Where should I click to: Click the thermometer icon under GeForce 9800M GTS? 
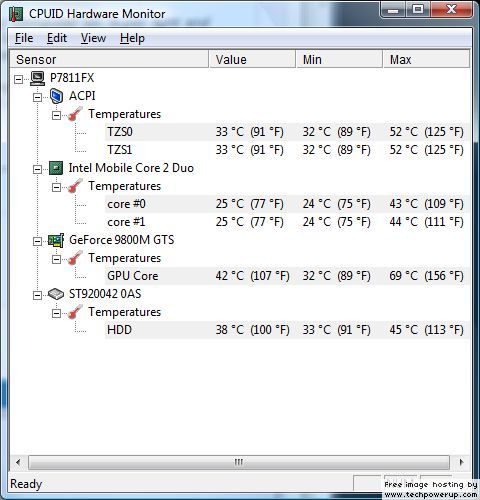(x=75, y=258)
